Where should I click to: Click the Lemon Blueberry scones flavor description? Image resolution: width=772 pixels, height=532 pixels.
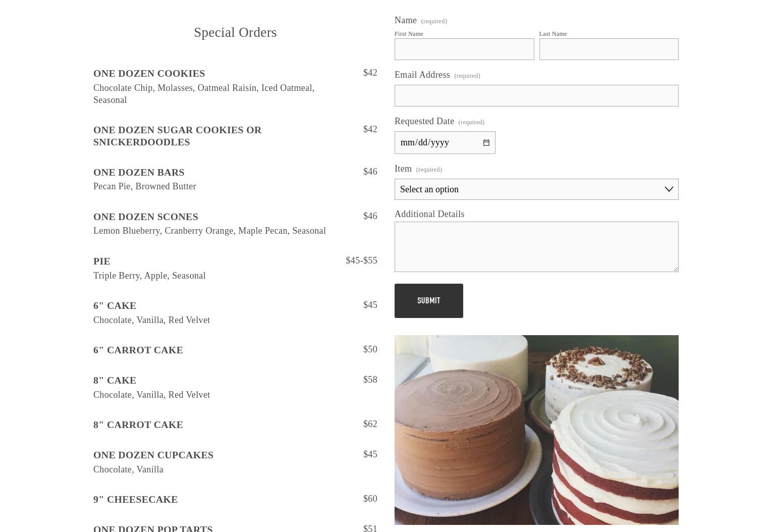click(209, 231)
